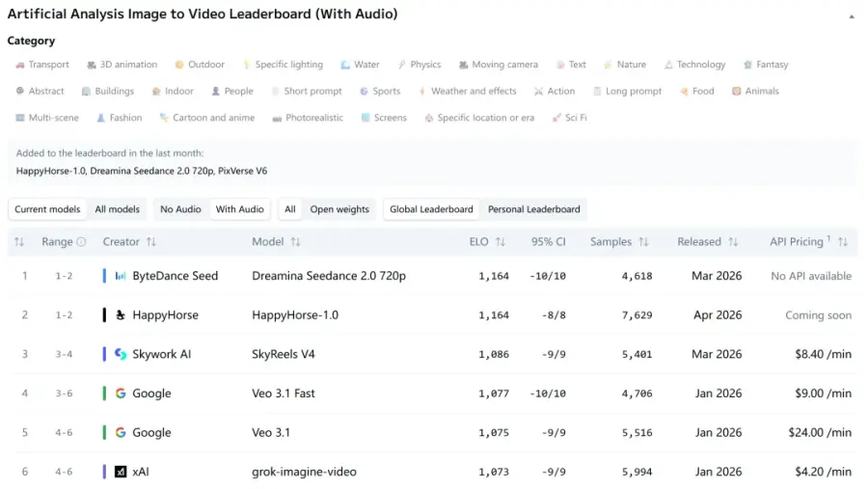Click the xAI logo icon
Image resolution: width=868 pixels, height=489 pixels.
(x=121, y=472)
